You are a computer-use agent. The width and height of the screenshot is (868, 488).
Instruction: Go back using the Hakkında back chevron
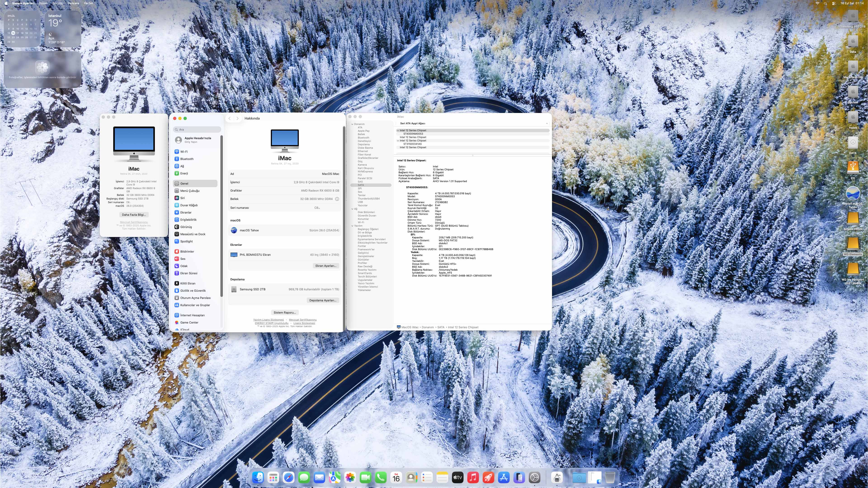pyautogui.click(x=229, y=118)
